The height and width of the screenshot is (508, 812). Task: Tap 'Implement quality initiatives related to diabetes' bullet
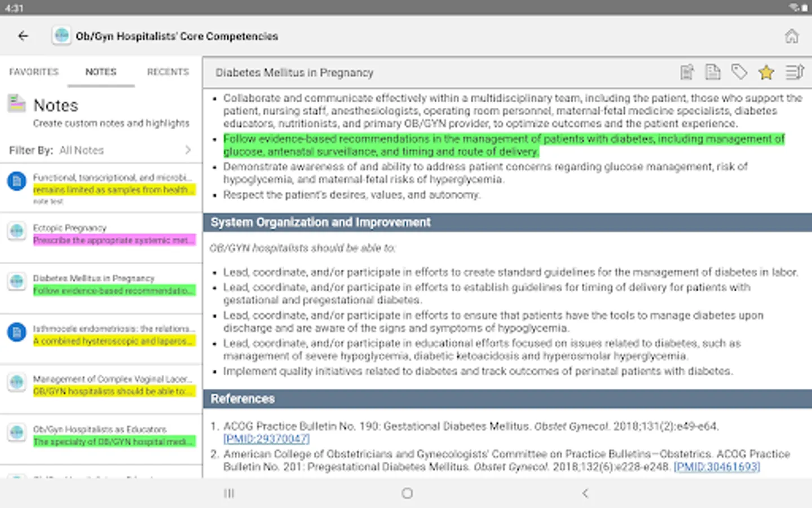[478, 371]
